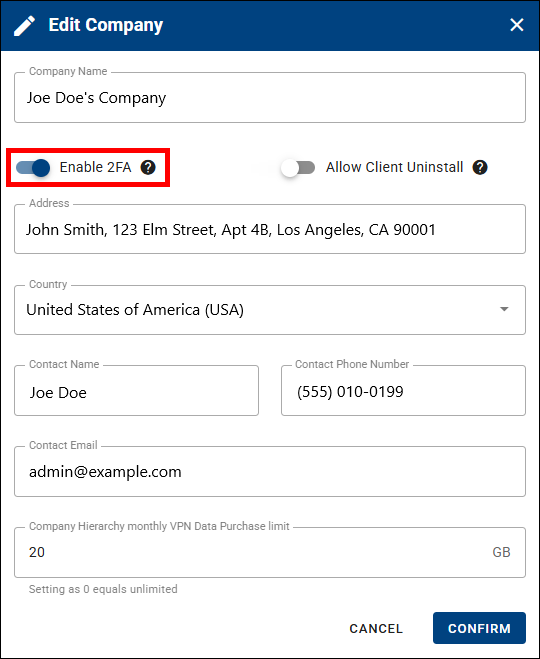Edit the Contact Email field
The height and width of the screenshot is (659, 540).
[x=270, y=472]
